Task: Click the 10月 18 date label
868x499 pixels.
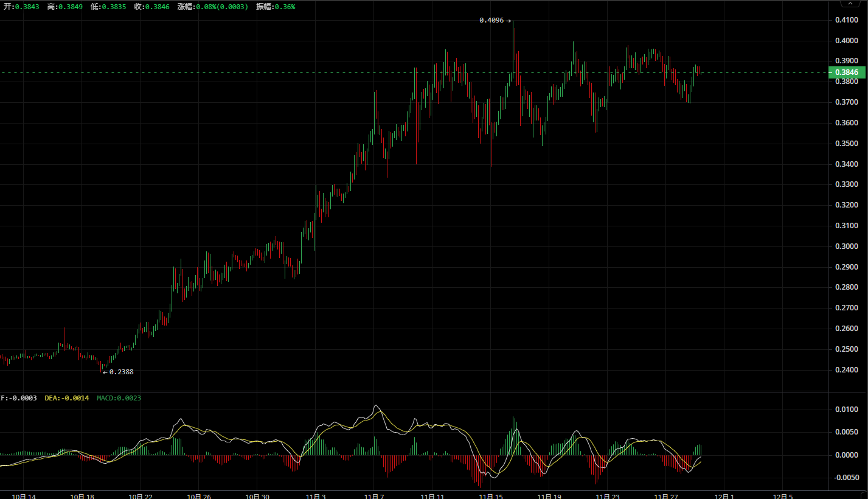Action: [x=82, y=496]
